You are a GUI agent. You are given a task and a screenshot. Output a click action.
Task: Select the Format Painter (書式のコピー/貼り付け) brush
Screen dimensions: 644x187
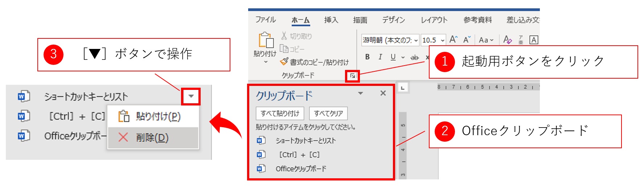coord(284,62)
